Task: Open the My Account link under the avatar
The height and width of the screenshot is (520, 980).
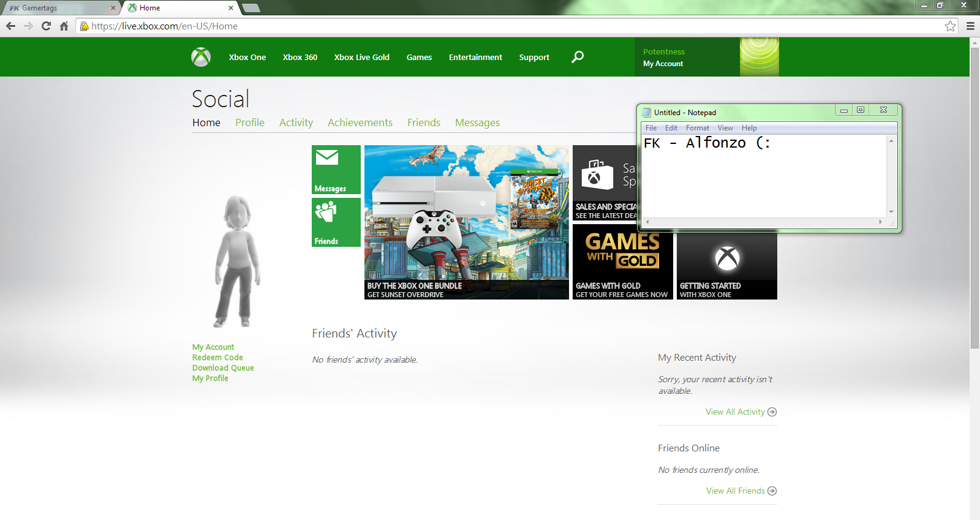Action: 213,347
